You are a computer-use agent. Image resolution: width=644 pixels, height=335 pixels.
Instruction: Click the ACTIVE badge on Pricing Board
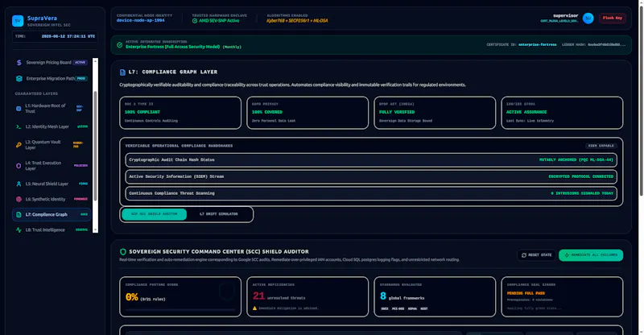80,63
